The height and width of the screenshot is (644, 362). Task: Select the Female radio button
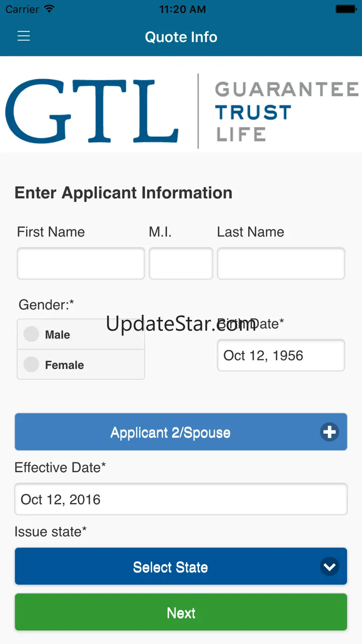click(32, 364)
